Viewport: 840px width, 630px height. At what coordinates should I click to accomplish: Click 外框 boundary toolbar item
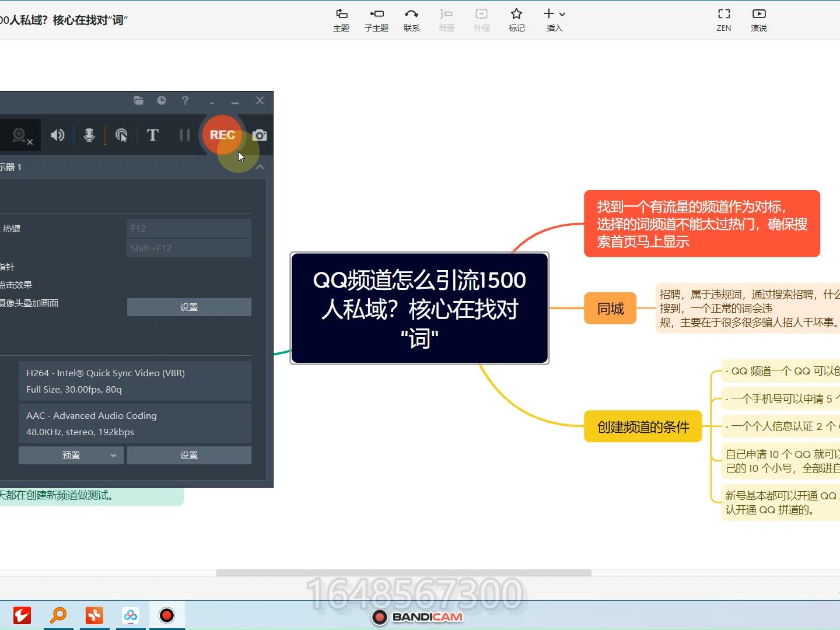[481, 20]
